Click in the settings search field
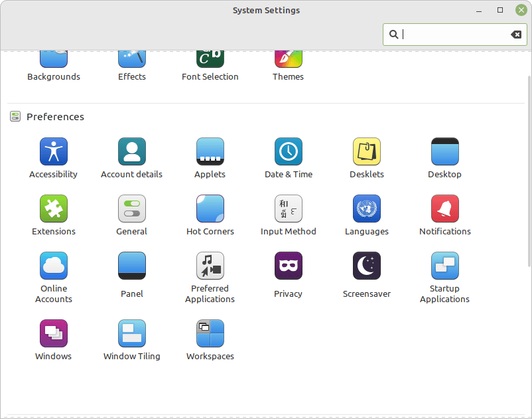Image resolution: width=532 pixels, height=419 pixels. click(x=454, y=35)
